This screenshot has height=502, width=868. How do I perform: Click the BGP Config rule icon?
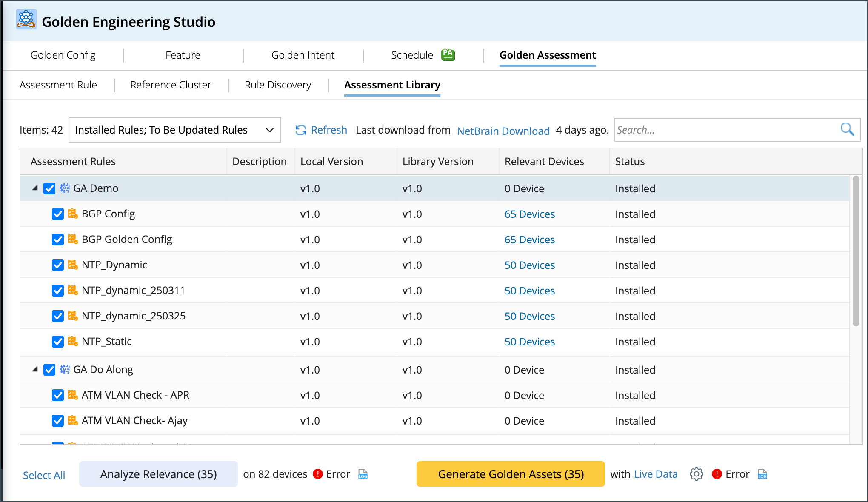(73, 214)
